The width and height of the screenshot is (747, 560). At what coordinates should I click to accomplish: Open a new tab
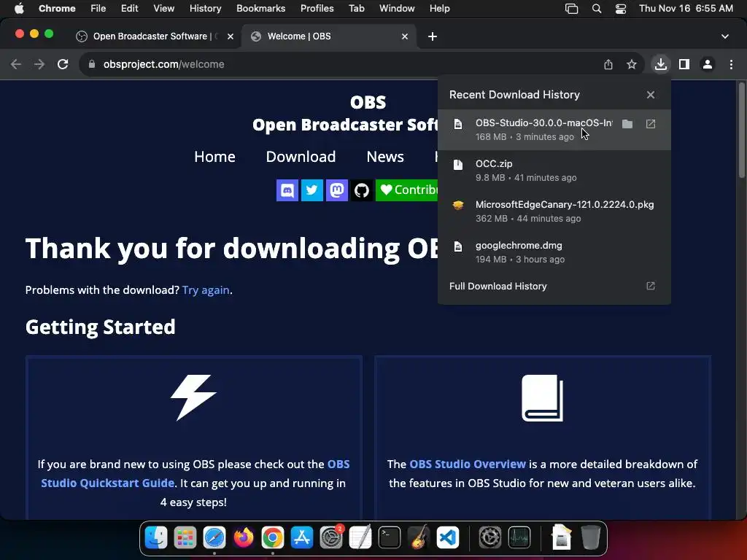(x=433, y=36)
